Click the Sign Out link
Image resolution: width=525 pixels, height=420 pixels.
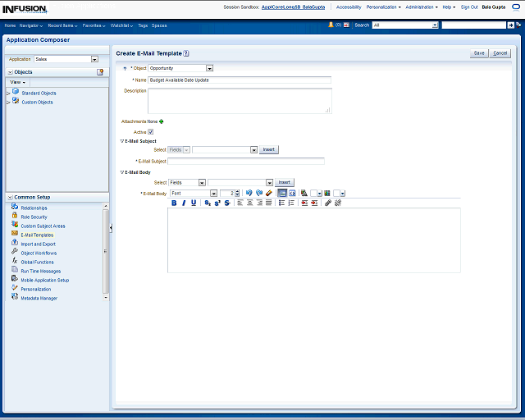coord(469,7)
